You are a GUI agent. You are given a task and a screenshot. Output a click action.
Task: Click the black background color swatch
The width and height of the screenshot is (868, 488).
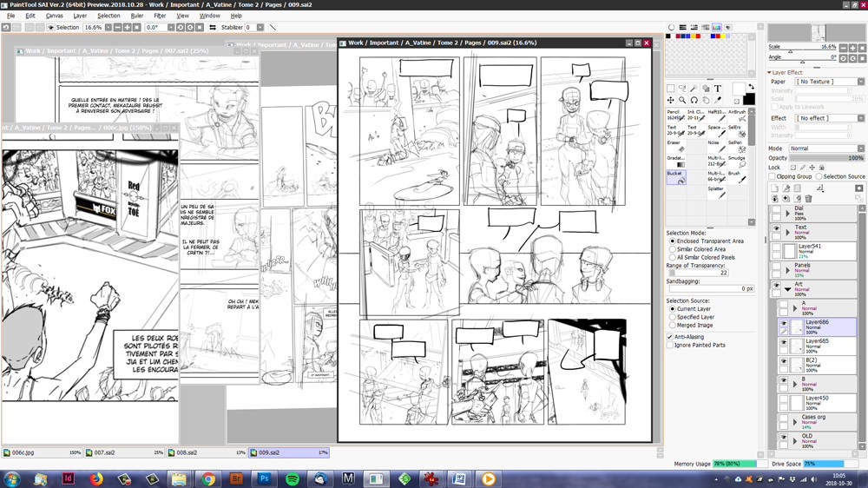[749, 100]
